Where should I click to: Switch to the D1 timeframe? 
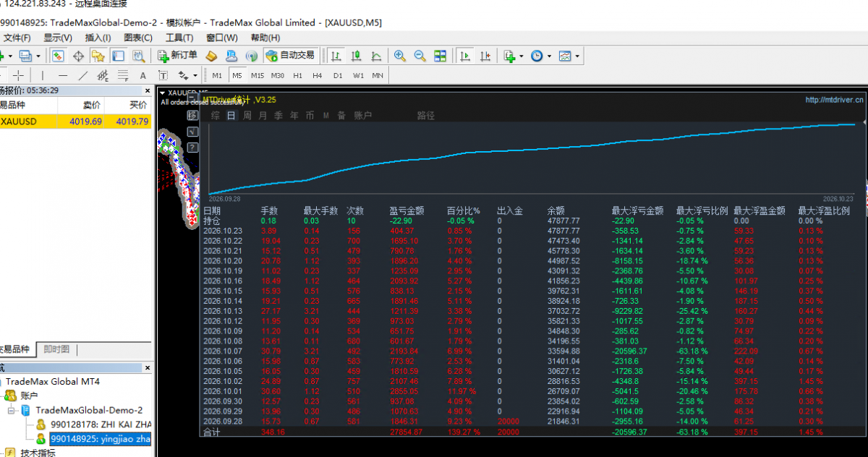click(x=338, y=75)
